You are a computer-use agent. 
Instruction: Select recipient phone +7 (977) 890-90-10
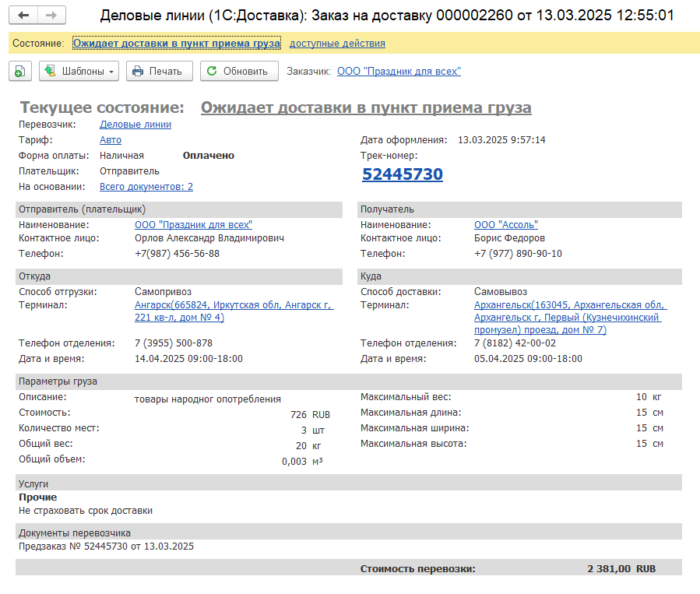click(518, 254)
